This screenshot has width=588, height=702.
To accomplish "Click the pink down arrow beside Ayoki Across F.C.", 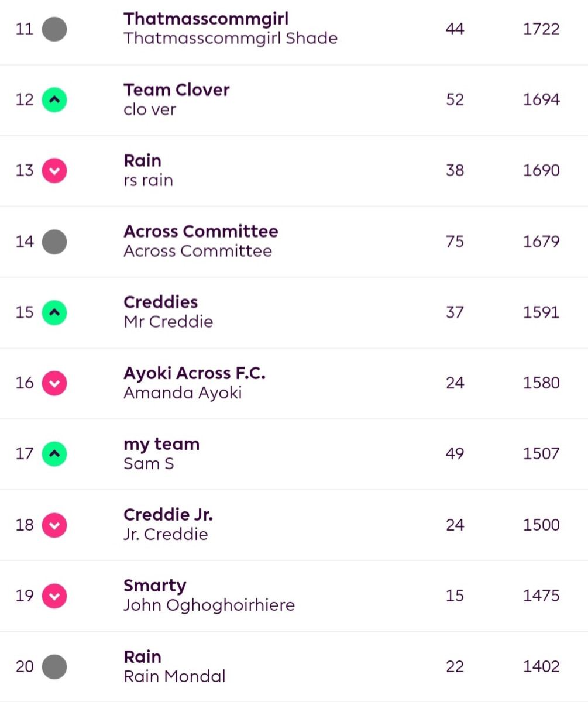I will (54, 383).
